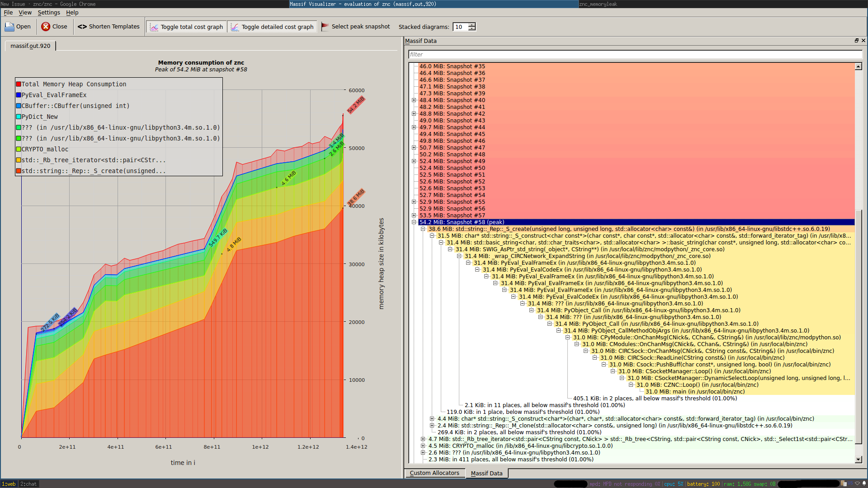Click the 54.2 MiB peak label on graph
Image resolution: width=868 pixels, height=488 pixels.
[x=356, y=105]
